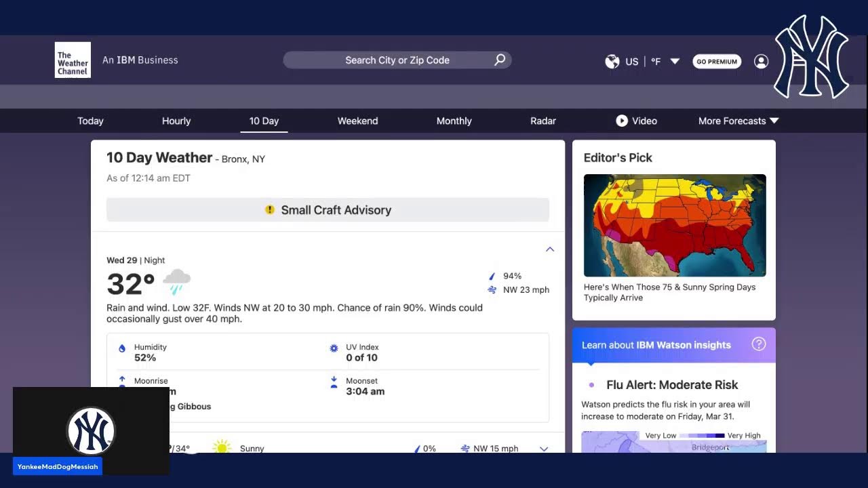Click the UV Index 0 of 10 value
The image size is (868, 488).
[361, 358]
